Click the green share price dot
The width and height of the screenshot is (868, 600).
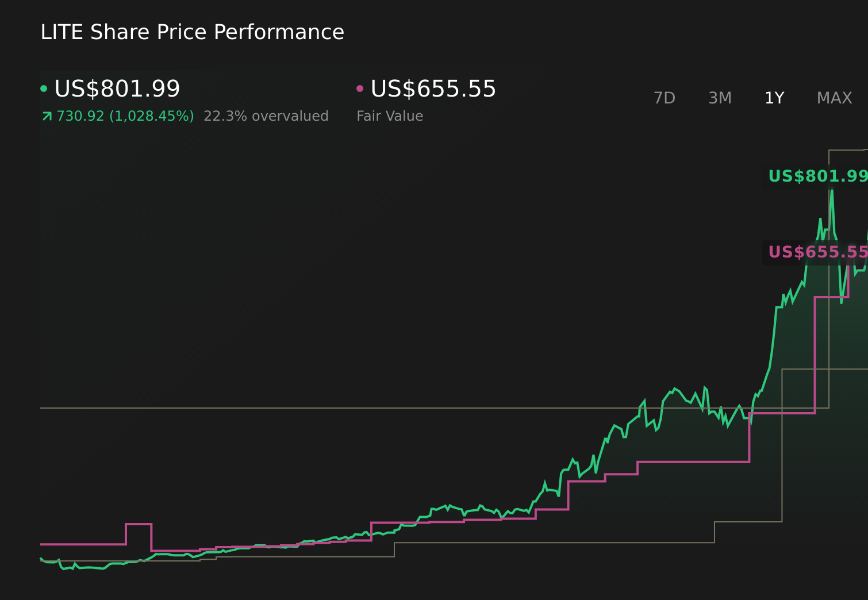[x=44, y=89]
